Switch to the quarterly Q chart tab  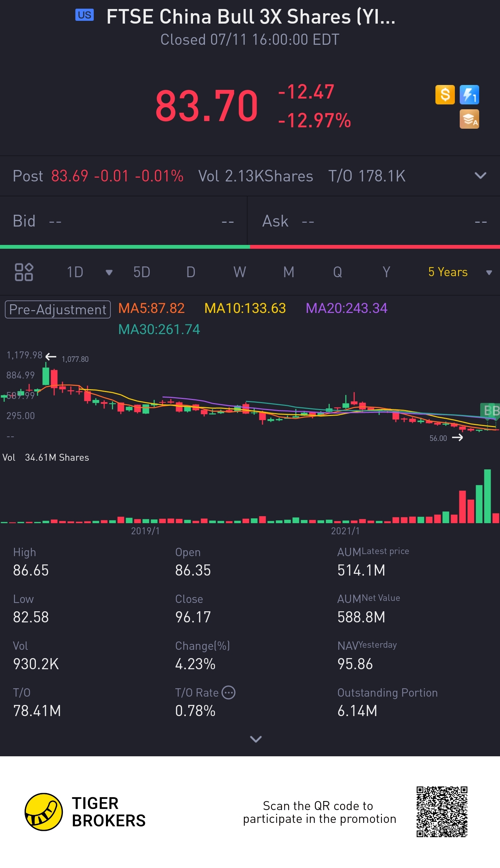[x=337, y=272]
